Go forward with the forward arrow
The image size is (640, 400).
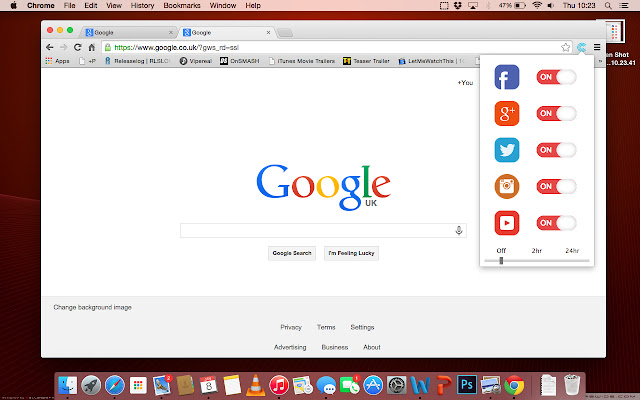(63, 47)
